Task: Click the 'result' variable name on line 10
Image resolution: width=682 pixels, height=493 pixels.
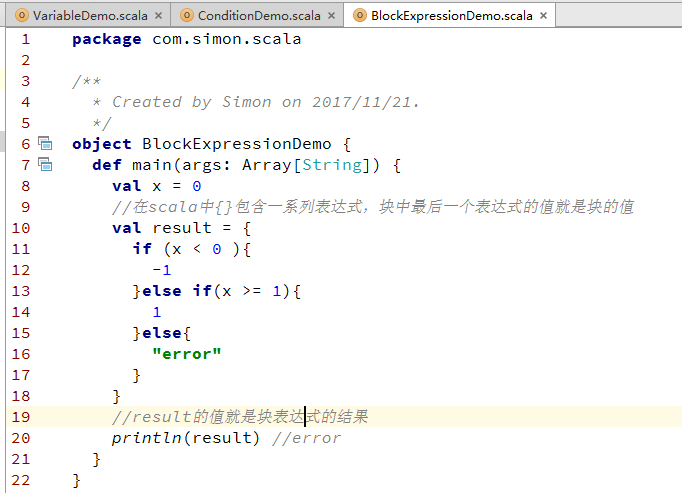Action: point(182,228)
